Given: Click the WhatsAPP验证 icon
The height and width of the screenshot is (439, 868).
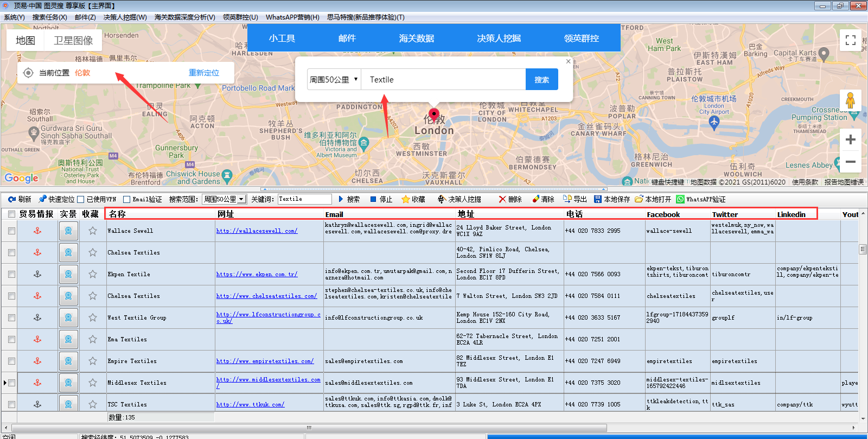Looking at the screenshot, I should pos(680,199).
